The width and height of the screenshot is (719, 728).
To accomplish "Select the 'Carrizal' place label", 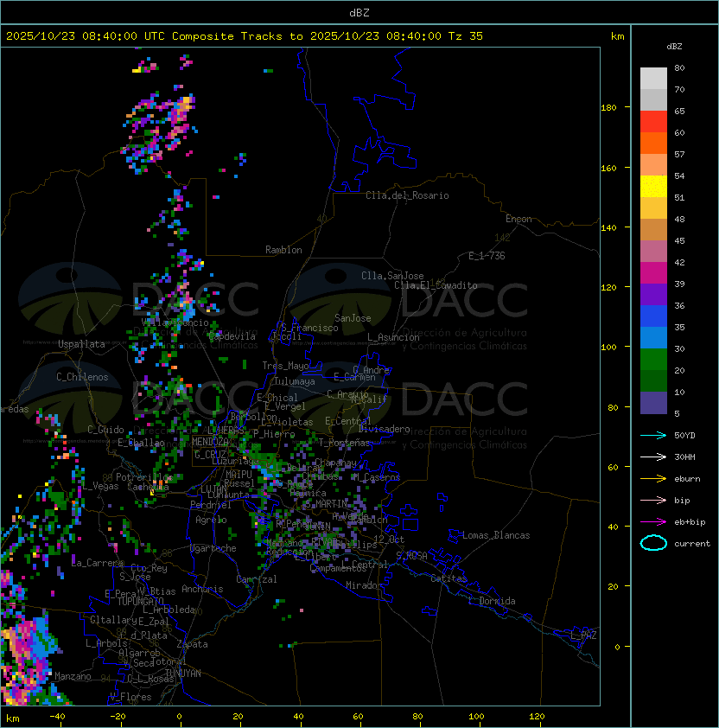I will 256,579.
